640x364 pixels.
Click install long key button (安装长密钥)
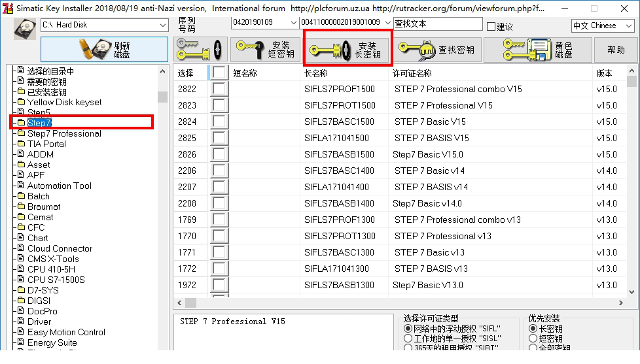click(x=347, y=50)
